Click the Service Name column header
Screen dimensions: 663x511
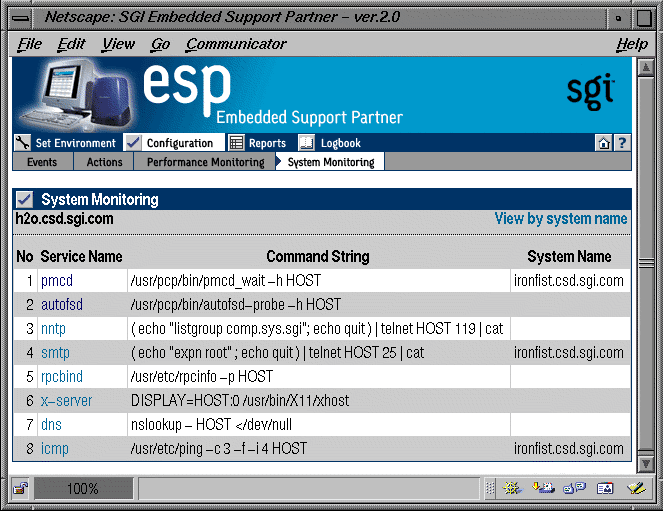click(81, 257)
